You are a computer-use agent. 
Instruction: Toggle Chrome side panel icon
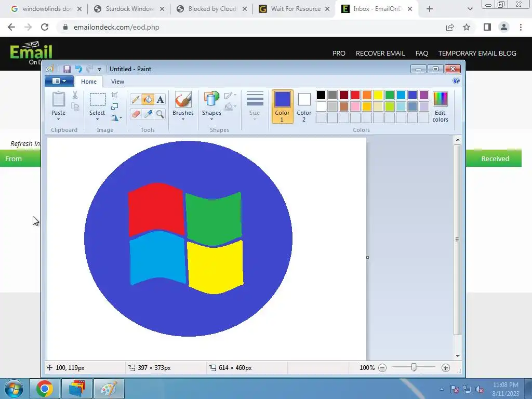[x=487, y=27]
